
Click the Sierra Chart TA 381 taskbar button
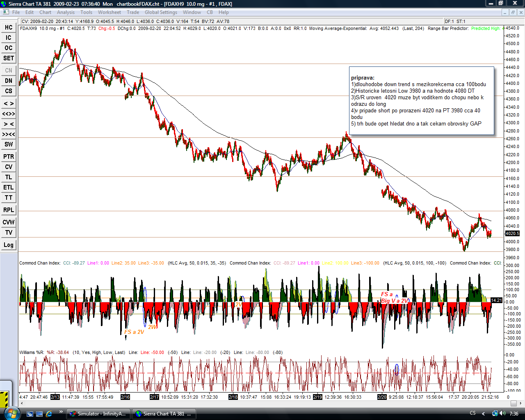coord(164,414)
